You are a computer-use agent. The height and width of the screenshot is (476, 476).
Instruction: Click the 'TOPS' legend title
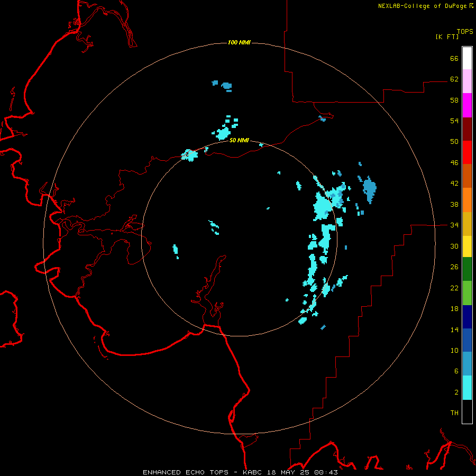point(465,32)
